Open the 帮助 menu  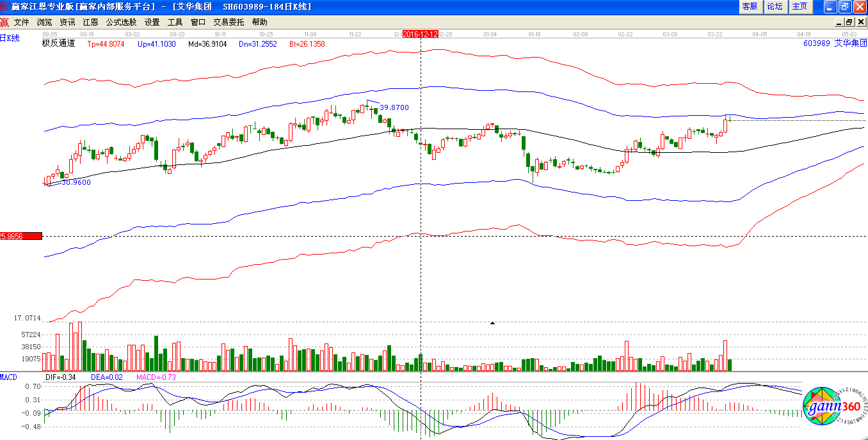coord(259,22)
